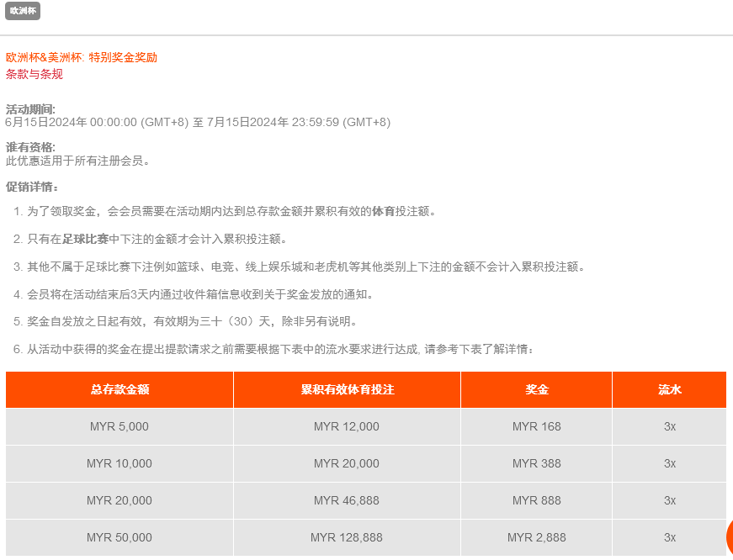Click the red 条款与条规 heading
733x560 pixels.
tap(35, 74)
